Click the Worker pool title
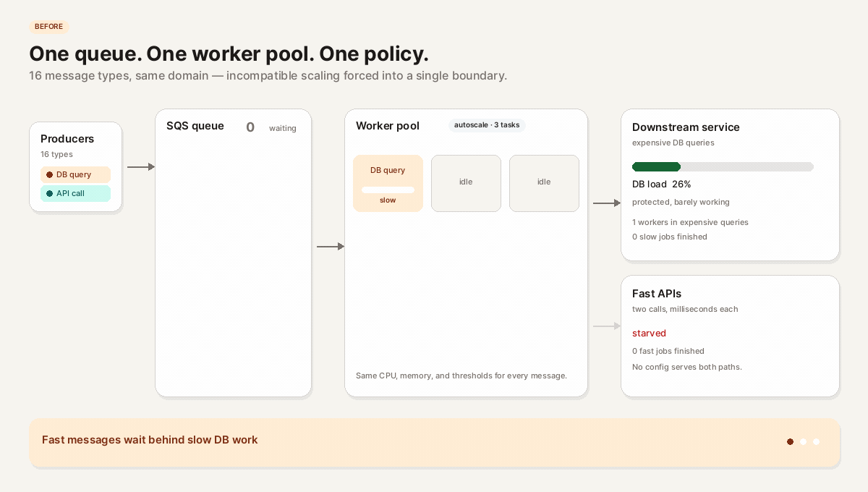 [388, 126]
